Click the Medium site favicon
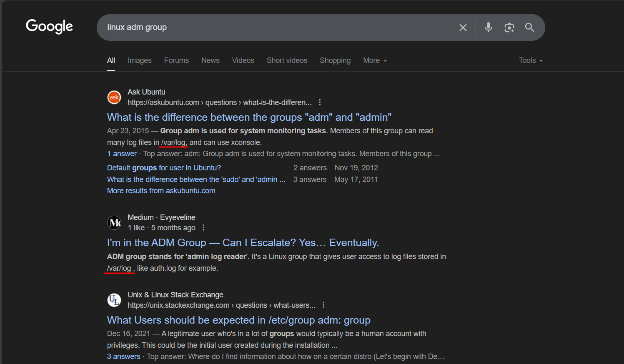Image resolution: width=624 pixels, height=364 pixels. [114, 223]
